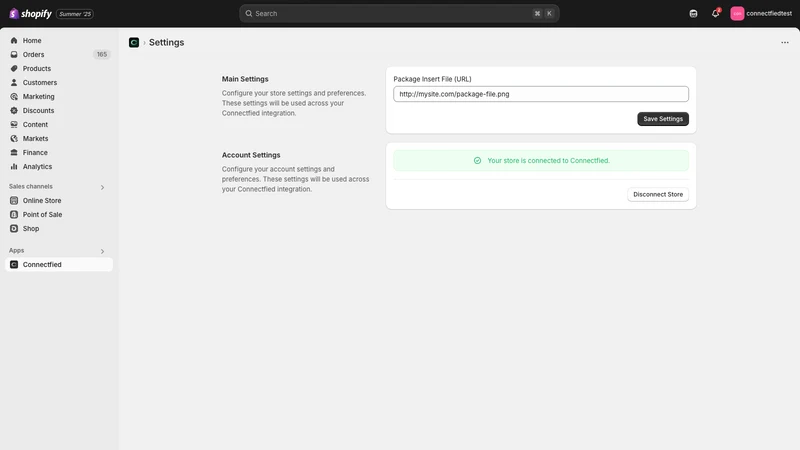The image size is (800, 450).
Task: Click the Analytics bar chart icon
Action: point(14,167)
